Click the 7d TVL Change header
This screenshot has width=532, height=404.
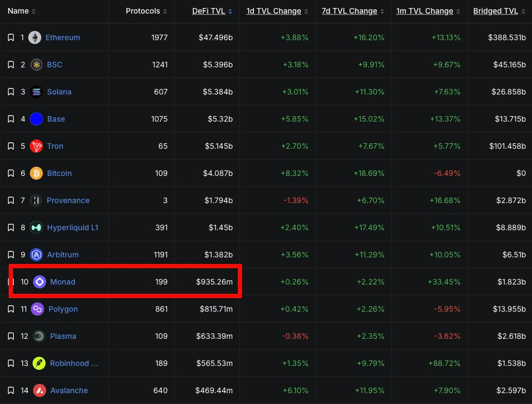[350, 11]
